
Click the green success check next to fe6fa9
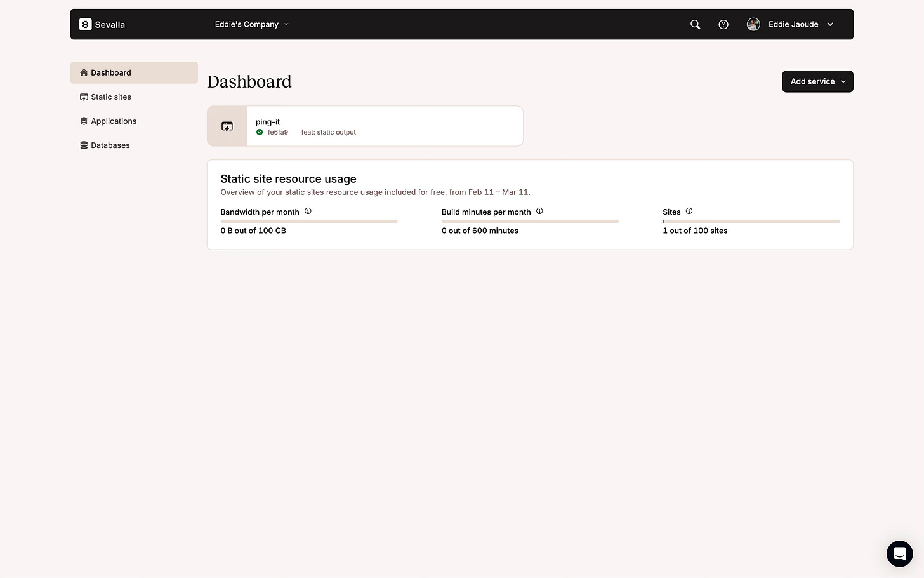(260, 132)
